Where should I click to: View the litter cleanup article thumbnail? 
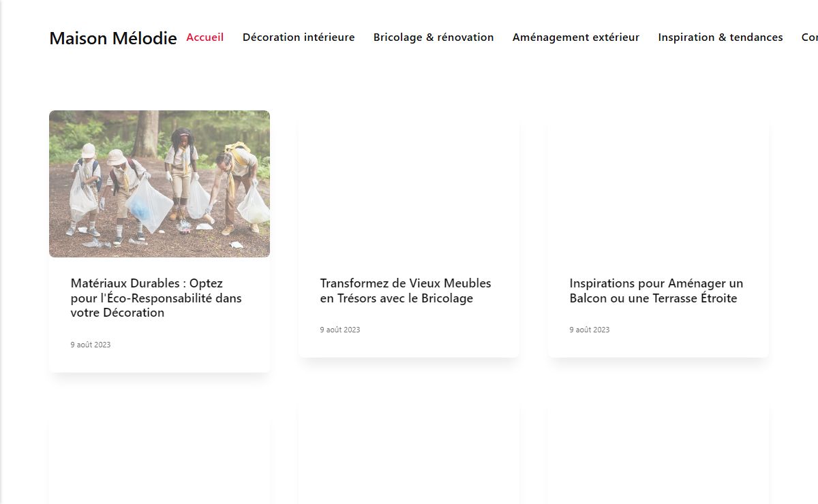pos(160,184)
